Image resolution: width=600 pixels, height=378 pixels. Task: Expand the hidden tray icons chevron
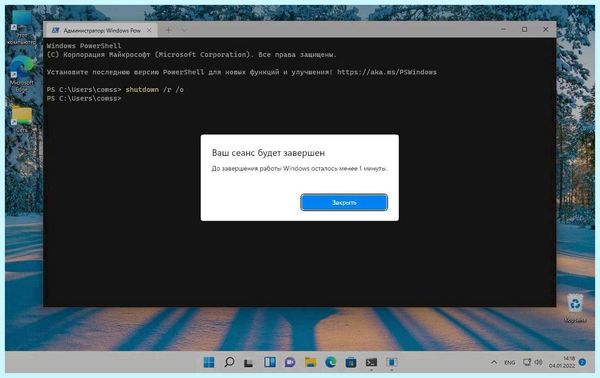click(x=494, y=362)
